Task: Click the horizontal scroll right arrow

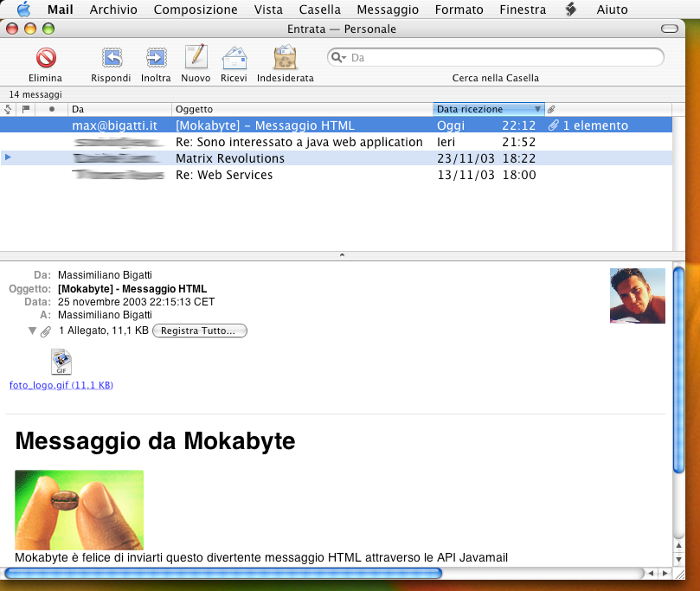Action: point(665,573)
